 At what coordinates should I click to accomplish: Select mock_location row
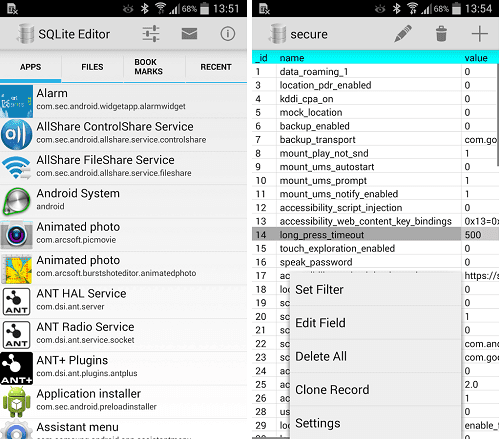click(375, 112)
